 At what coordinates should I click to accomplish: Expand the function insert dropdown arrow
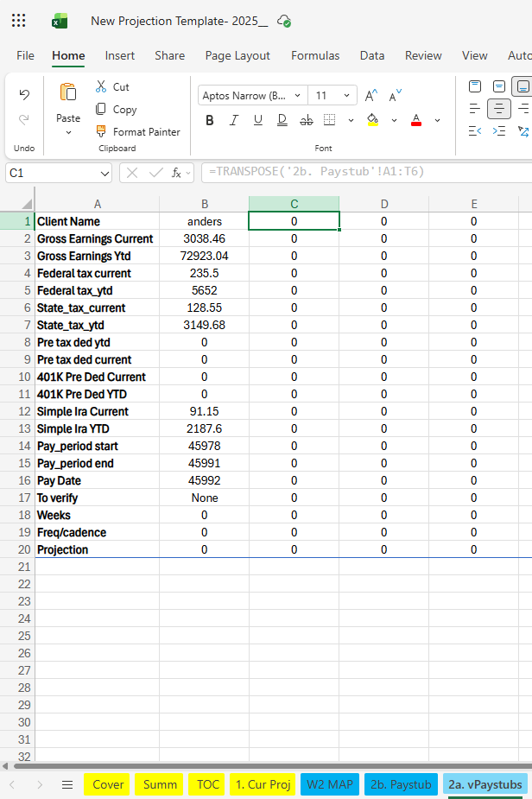(188, 174)
